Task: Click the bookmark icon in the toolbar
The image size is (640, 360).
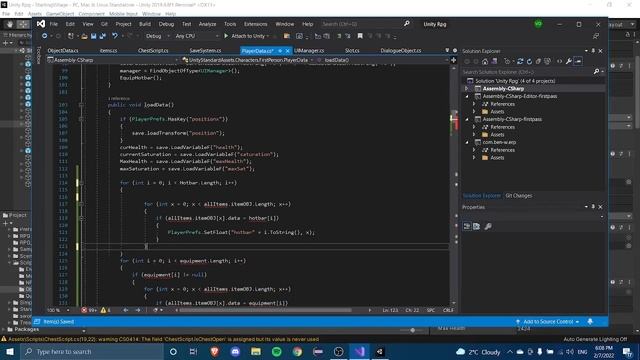Action: pyautogui.click(x=360, y=36)
